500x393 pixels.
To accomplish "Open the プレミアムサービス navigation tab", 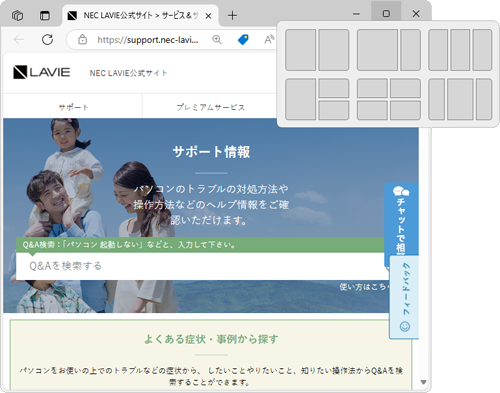I will coord(210,107).
